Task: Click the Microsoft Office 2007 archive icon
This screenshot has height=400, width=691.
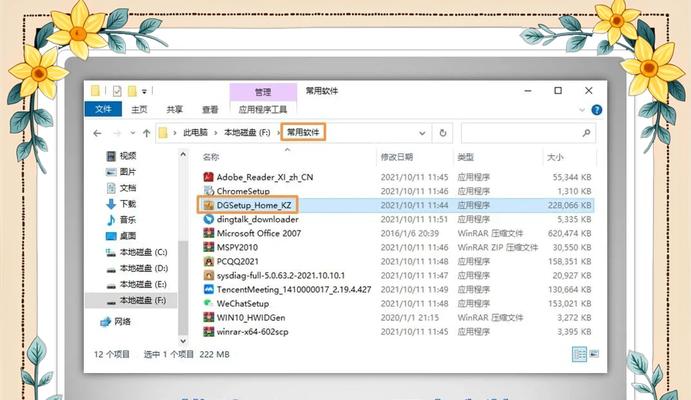Action: pos(208,233)
